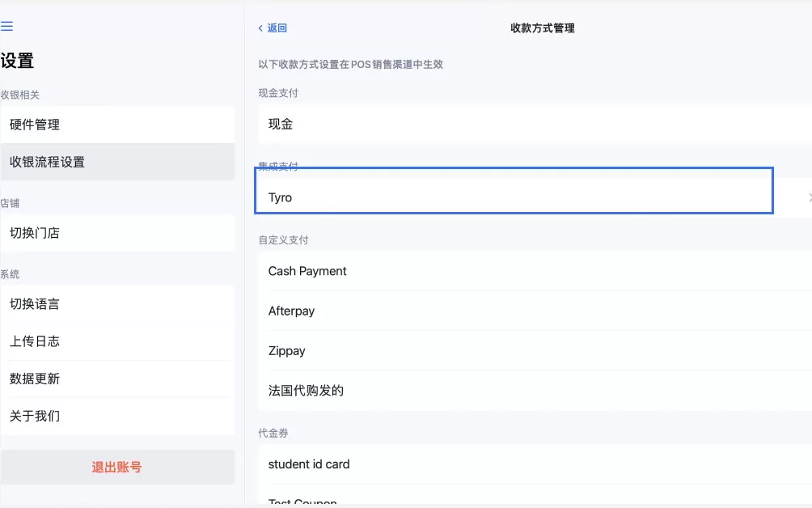Screen dimensions: 812x508
Task: Click the back arrow beside 返回
Action: click(x=259, y=28)
